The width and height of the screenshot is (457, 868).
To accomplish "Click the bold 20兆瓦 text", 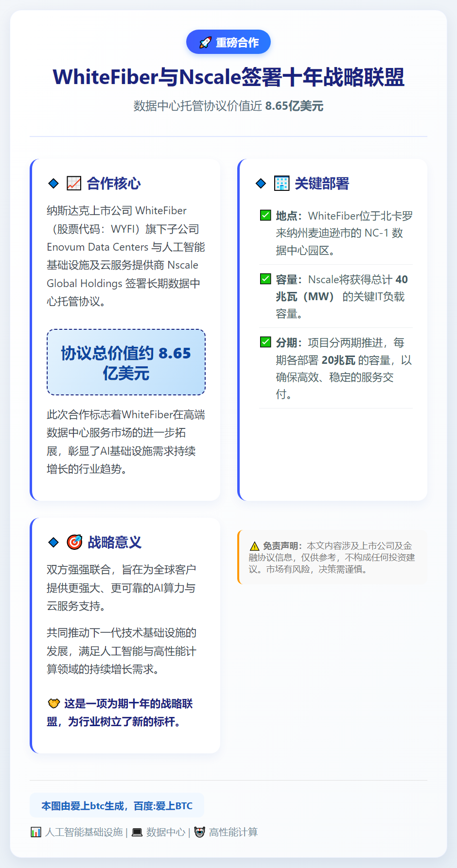I will (x=338, y=360).
